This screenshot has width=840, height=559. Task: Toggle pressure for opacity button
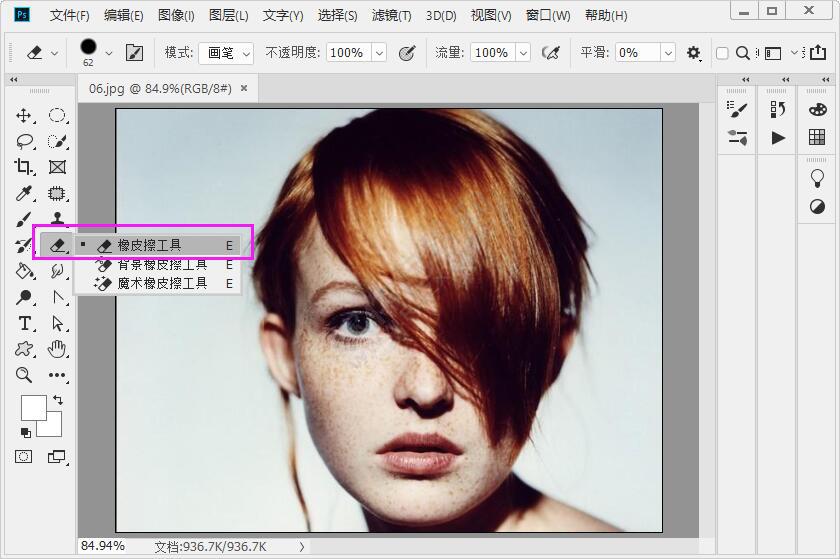(407, 53)
